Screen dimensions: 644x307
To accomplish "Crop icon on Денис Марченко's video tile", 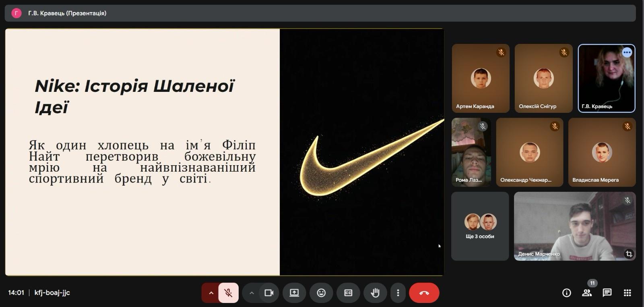I will [629, 254].
